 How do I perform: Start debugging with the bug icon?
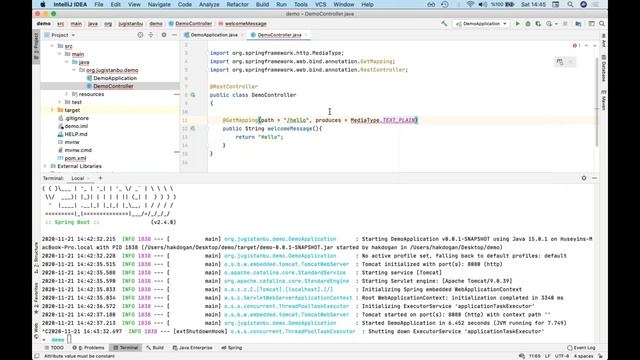[x=528, y=24]
